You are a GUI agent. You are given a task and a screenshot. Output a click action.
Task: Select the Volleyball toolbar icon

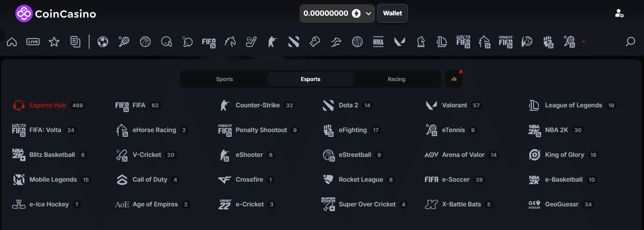click(357, 42)
